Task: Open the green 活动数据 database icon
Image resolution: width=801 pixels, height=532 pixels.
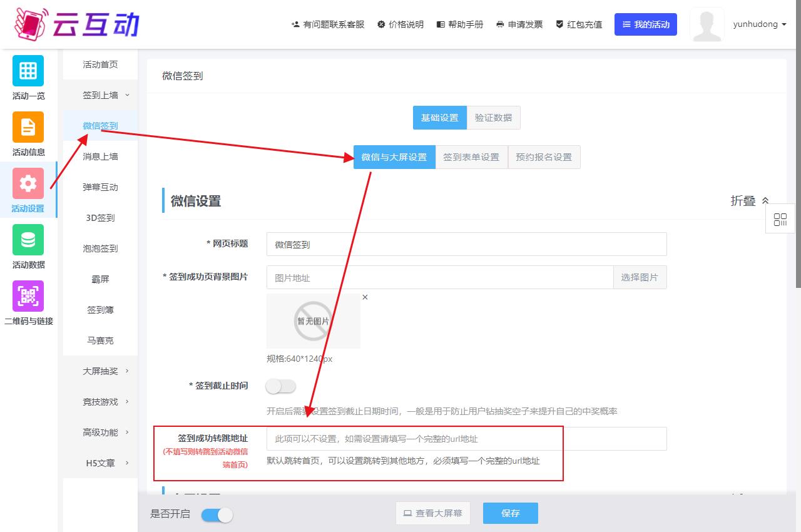Action: coord(28,240)
